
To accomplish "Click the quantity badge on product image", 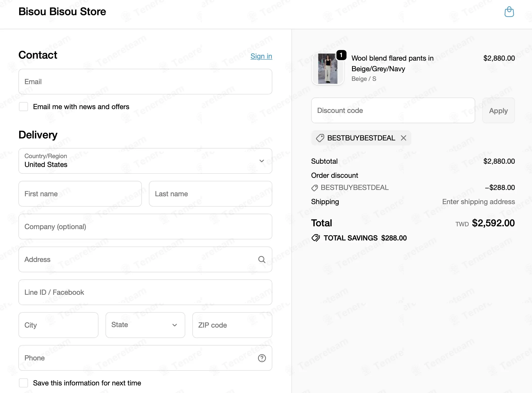I will coord(341,55).
